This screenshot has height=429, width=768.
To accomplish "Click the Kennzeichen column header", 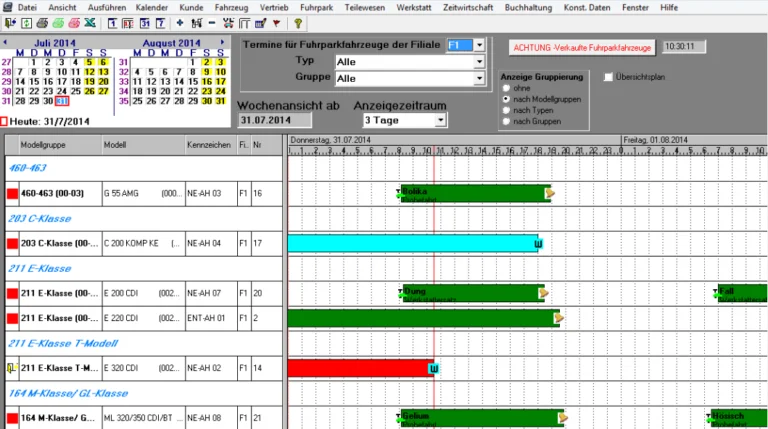I will pos(211,145).
